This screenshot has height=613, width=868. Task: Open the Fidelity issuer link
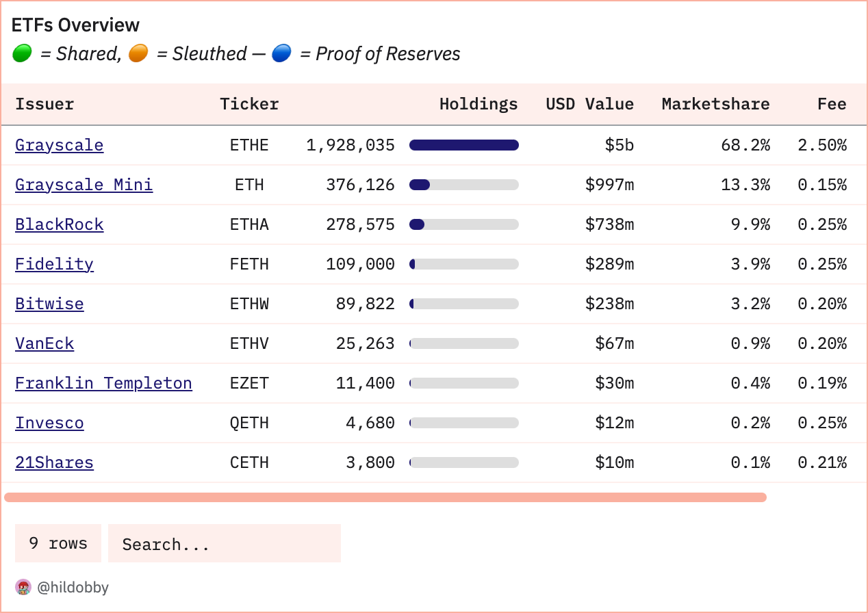(54, 264)
